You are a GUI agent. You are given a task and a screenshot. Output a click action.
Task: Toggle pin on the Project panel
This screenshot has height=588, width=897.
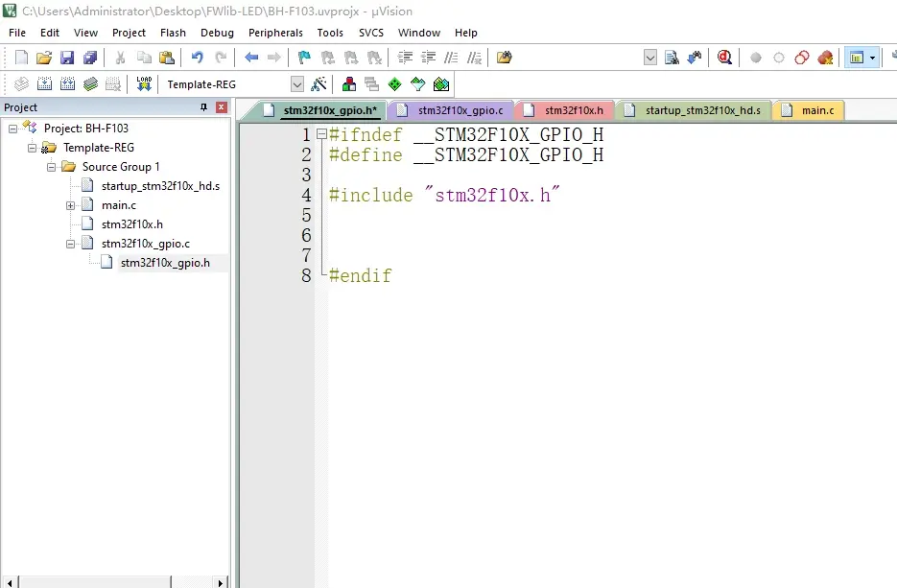[x=203, y=107]
